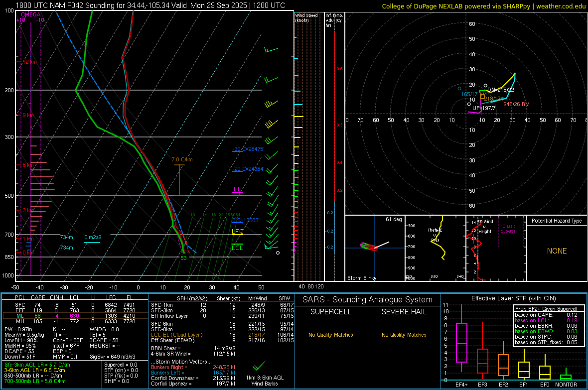This screenshot has height=390, width=588.
Task: Click the Bunkers Left = storm motion label
Action: [167, 373]
